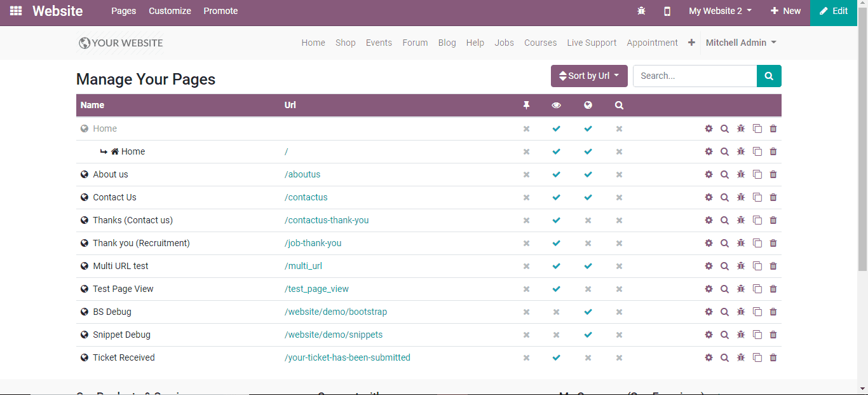The width and height of the screenshot is (868, 395).
Task: Select the "Test Page View" name cell
Action: coord(123,289)
